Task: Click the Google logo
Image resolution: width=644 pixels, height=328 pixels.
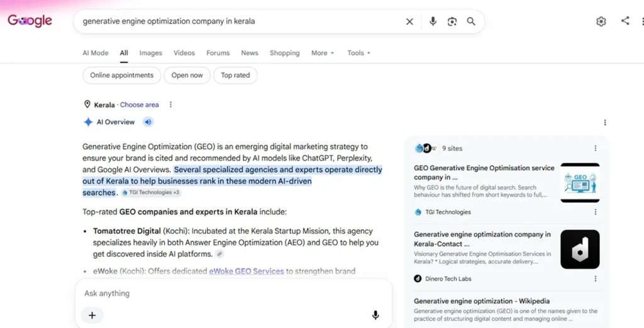Action: [30, 21]
